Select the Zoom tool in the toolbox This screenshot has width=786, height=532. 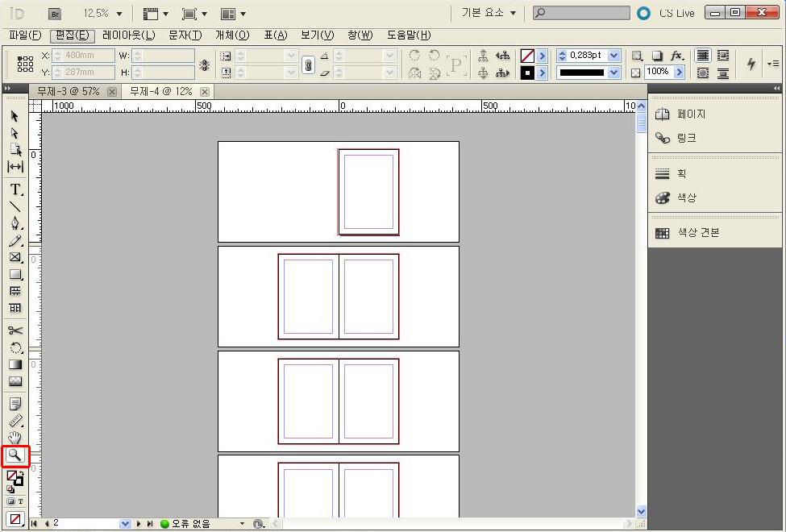(15, 455)
